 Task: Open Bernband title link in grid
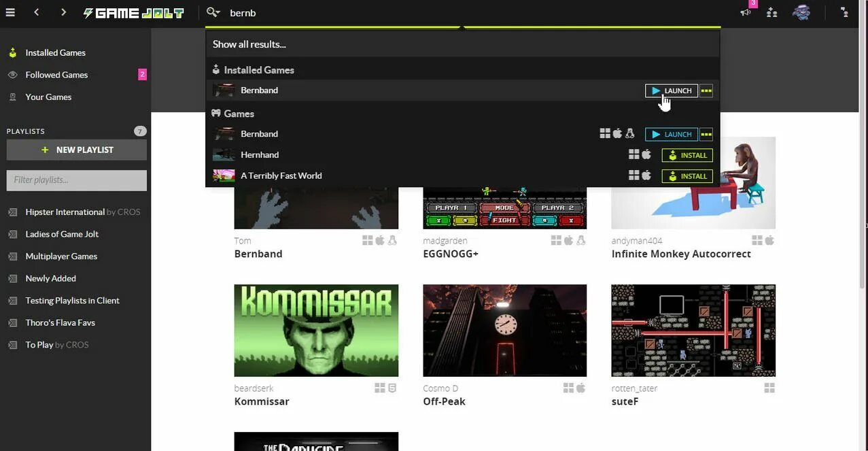coord(258,254)
